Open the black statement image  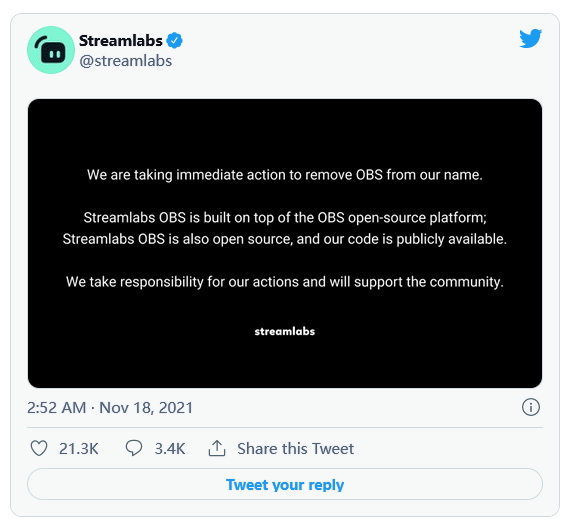pos(285,243)
